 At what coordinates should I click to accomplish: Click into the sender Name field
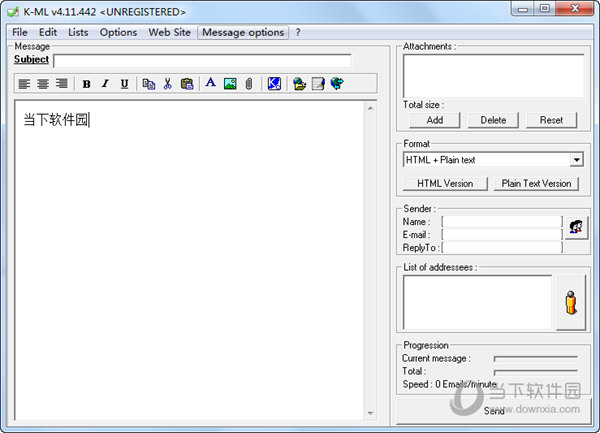502,222
